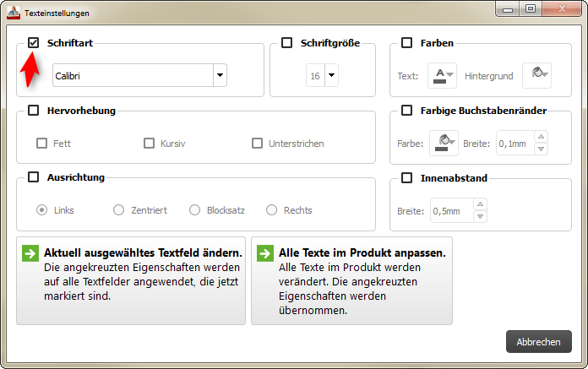Check the Kursiv option
Viewport: 588px width, 369px height.
(150, 144)
